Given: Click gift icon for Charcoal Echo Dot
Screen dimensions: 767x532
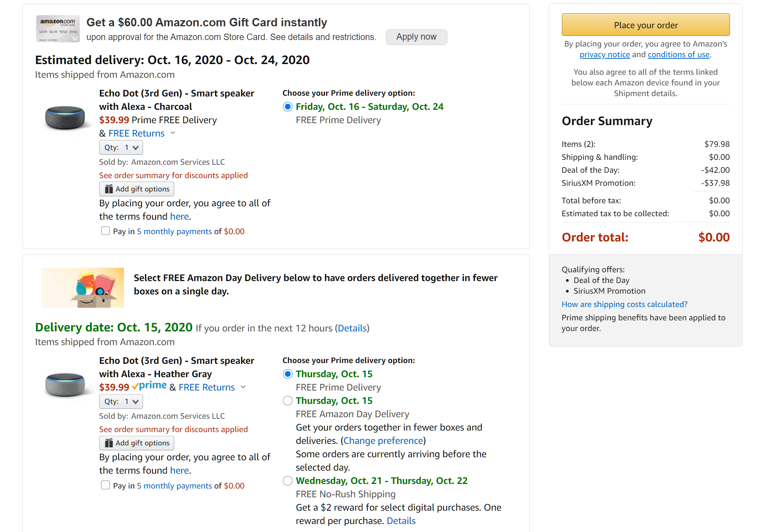Looking at the screenshot, I should click(x=109, y=189).
